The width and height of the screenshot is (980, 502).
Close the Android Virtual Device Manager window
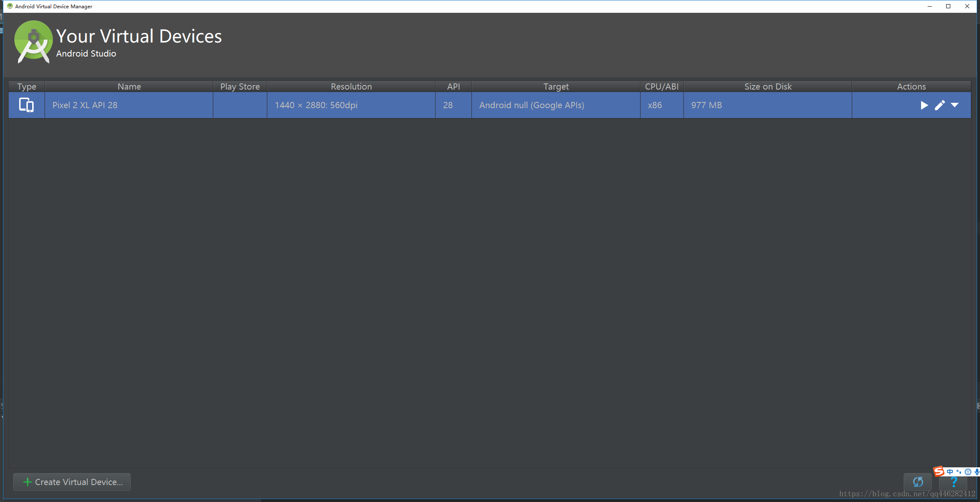967,6
